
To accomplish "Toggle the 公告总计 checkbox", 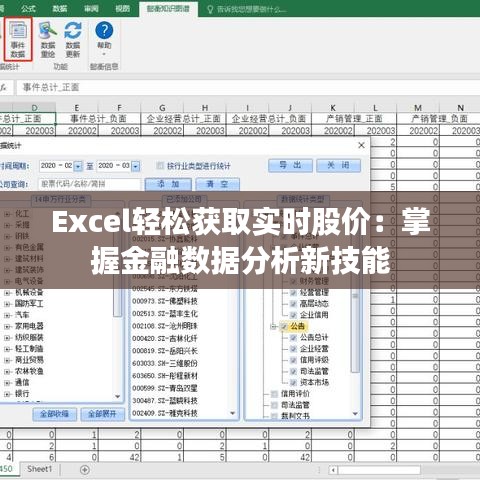I will [293, 338].
